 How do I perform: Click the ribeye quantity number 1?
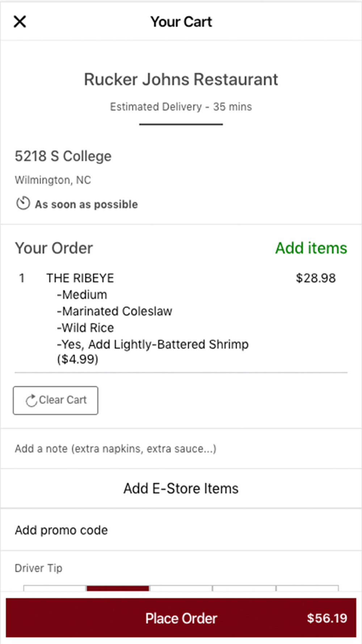click(22, 278)
